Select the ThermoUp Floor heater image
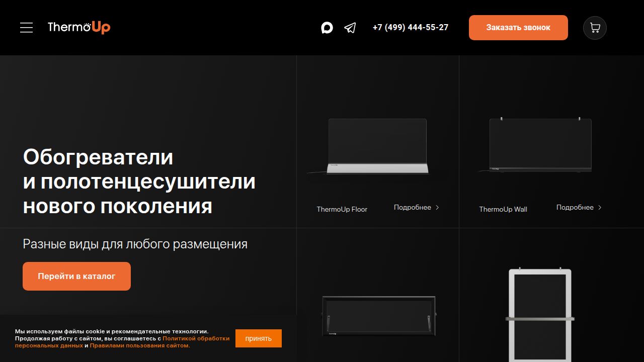The width and height of the screenshot is (644, 362). (377, 146)
